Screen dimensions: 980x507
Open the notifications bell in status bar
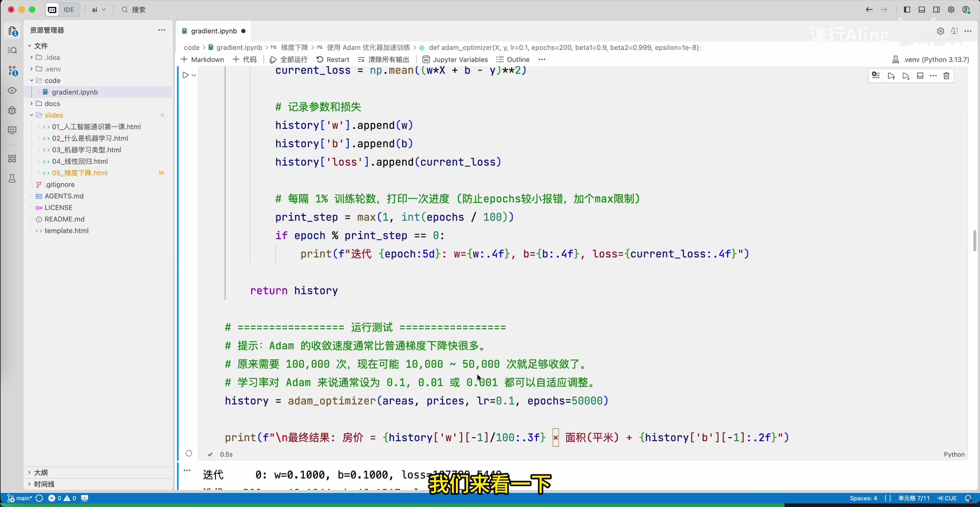click(x=968, y=498)
